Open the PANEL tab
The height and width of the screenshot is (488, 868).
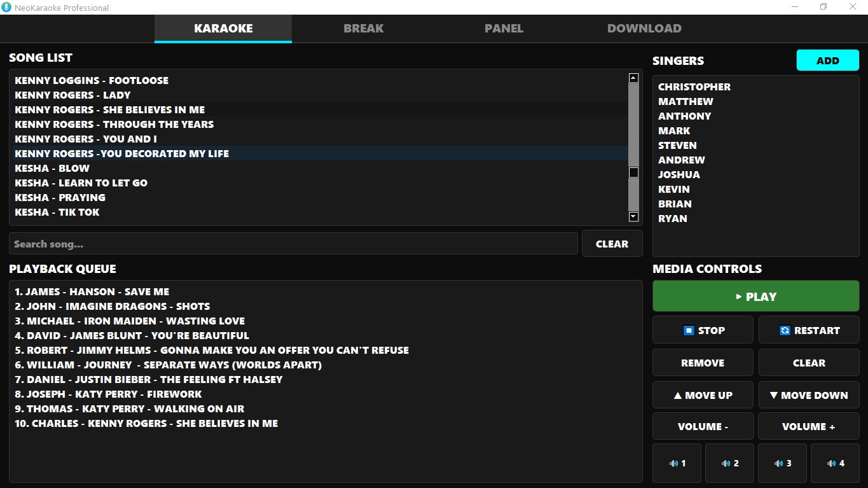click(504, 28)
